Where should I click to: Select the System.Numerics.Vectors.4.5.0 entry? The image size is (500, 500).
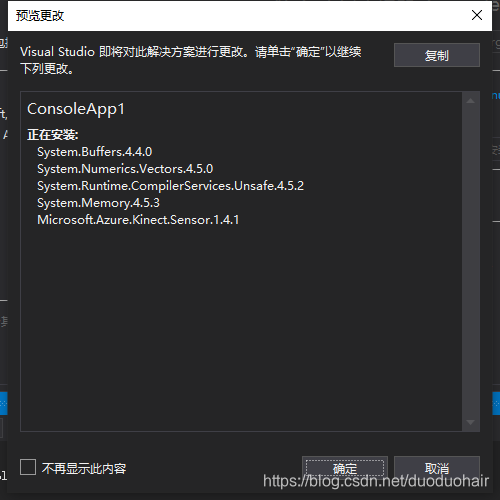coord(125,169)
